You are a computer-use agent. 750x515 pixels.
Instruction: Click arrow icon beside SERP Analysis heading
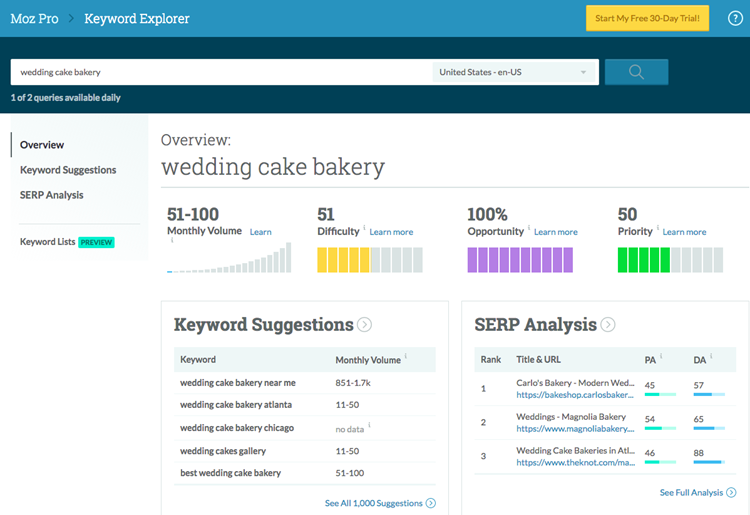click(x=608, y=325)
